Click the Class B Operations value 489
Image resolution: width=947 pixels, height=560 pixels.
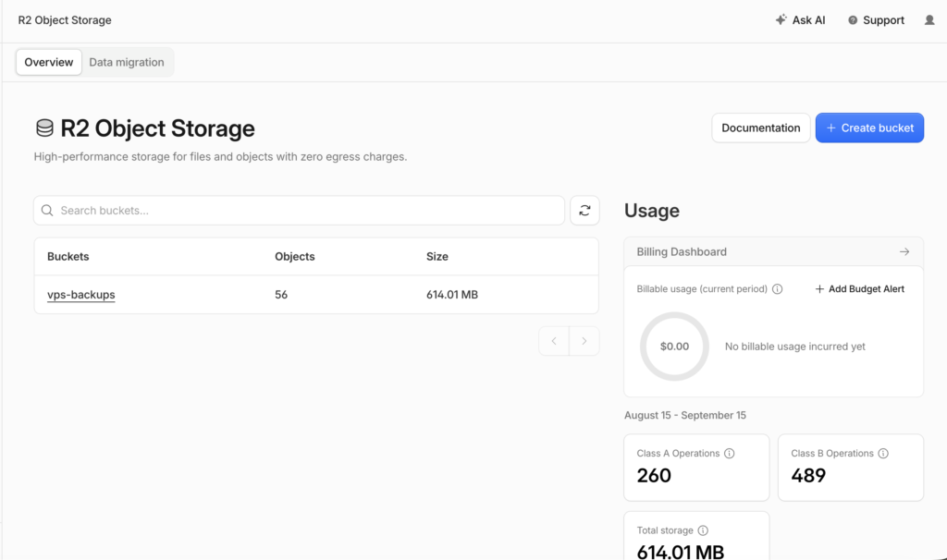point(808,476)
